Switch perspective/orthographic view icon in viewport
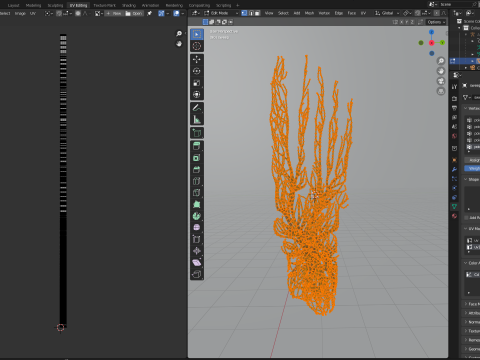 tap(441, 91)
